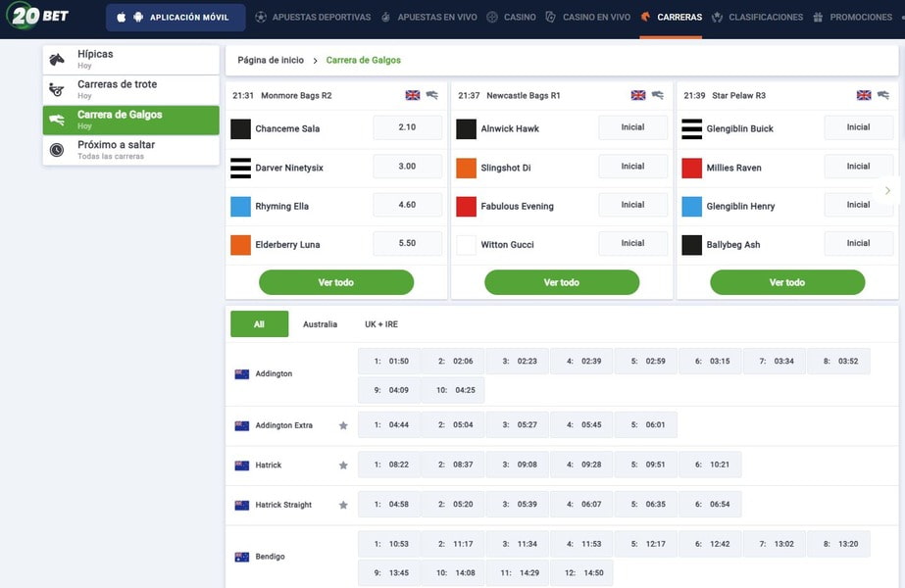Open Addington Extra race 3 at 05:27
The height and width of the screenshot is (588, 905).
(x=519, y=424)
